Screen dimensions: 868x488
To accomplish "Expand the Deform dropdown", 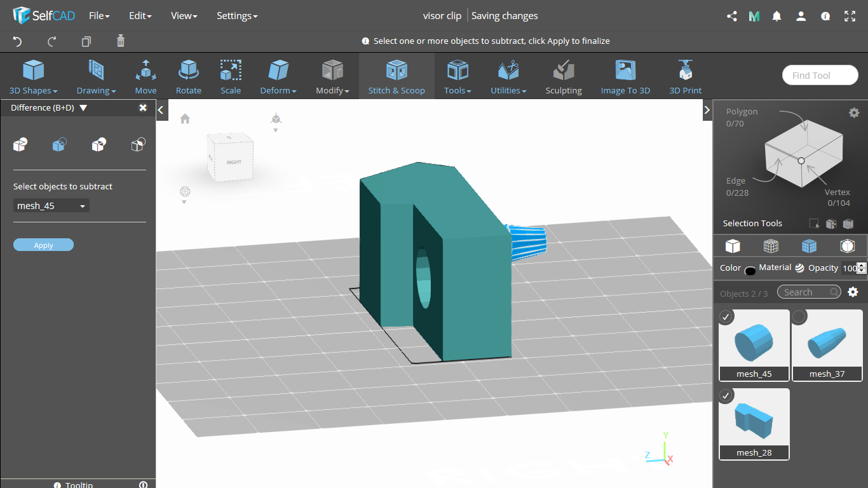I will [x=278, y=76].
